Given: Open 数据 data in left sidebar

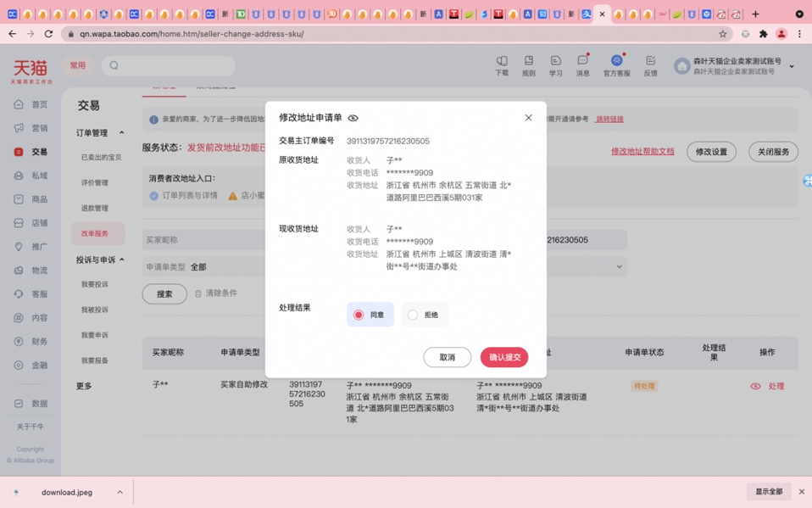Looking at the screenshot, I should click(x=31, y=404).
